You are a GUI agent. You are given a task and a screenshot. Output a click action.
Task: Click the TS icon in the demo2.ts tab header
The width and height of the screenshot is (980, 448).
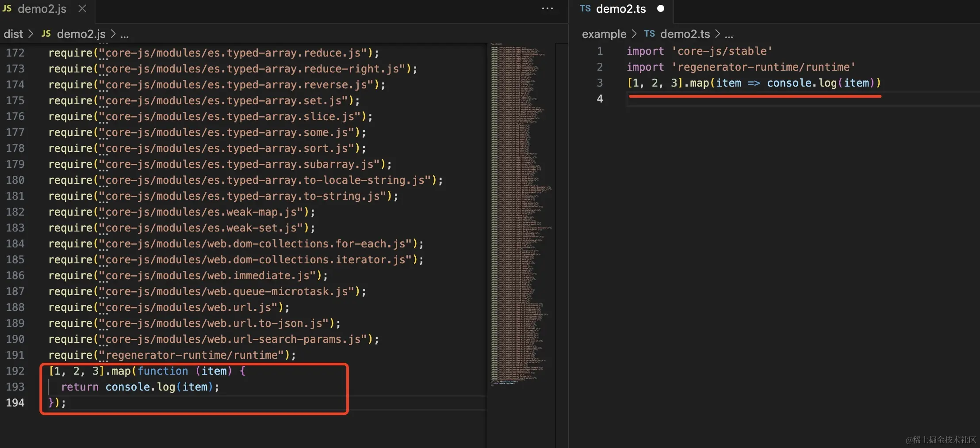click(585, 8)
